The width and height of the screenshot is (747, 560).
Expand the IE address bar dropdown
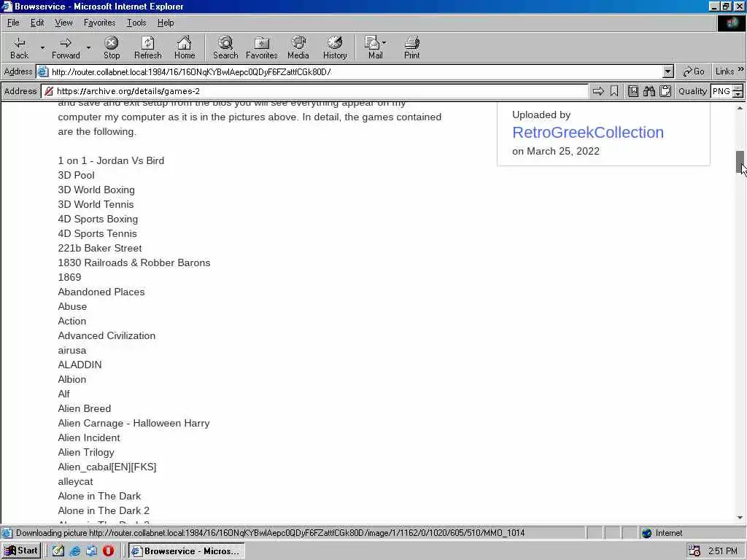[x=668, y=72]
